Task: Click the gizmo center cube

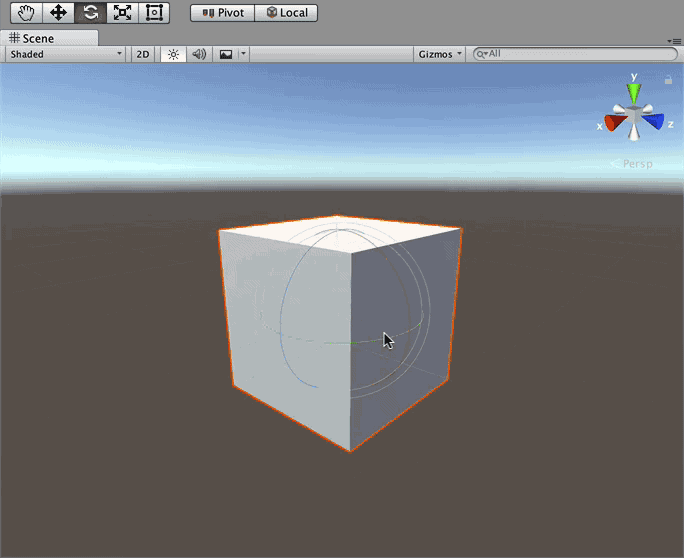Action: pos(634,114)
